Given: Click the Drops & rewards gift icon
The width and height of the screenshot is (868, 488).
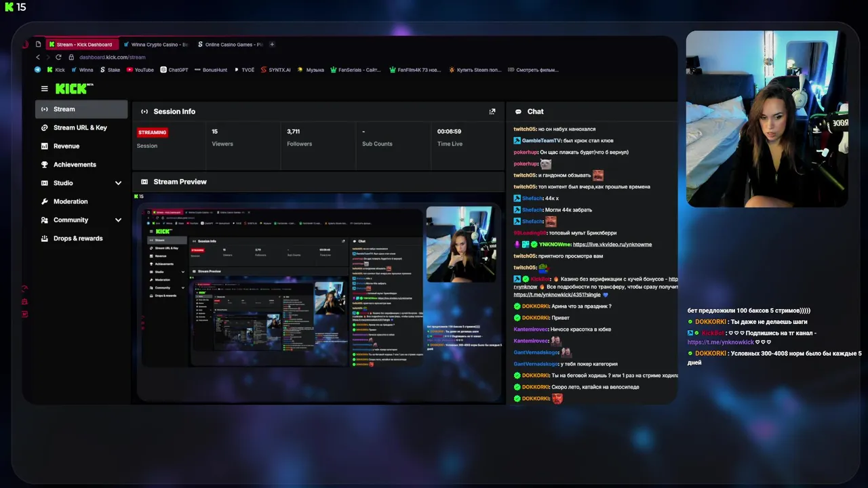Looking at the screenshot, I should 45,239.
